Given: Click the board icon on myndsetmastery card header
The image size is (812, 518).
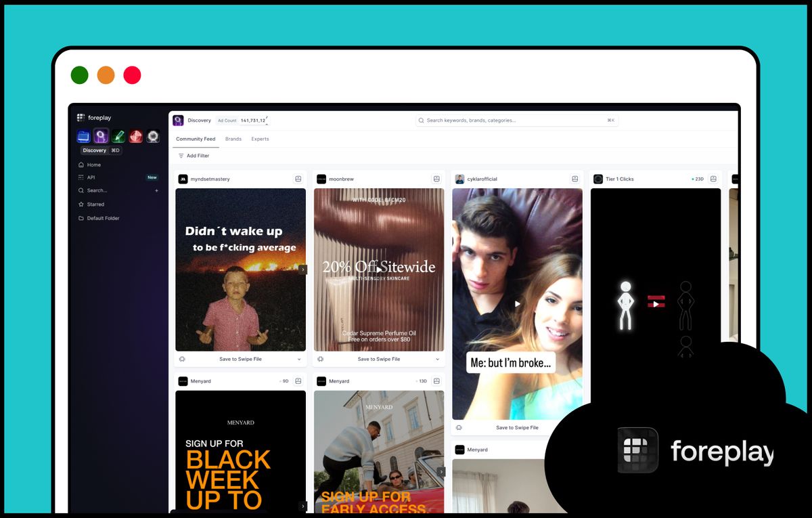Looking at the screenshot, I should tap(298, 179).
